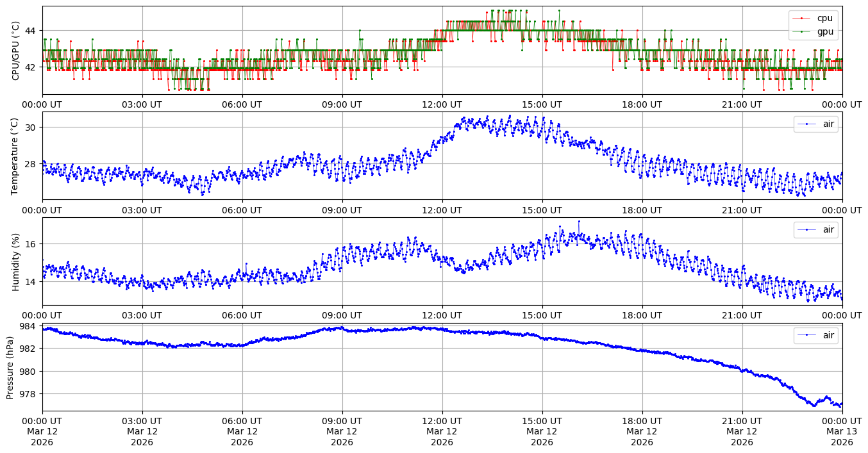Image resolution: width=868 pixels, height=453 pixels.
Task: Click the Temperature (°C) y-axis label
Action: [16, 155]
